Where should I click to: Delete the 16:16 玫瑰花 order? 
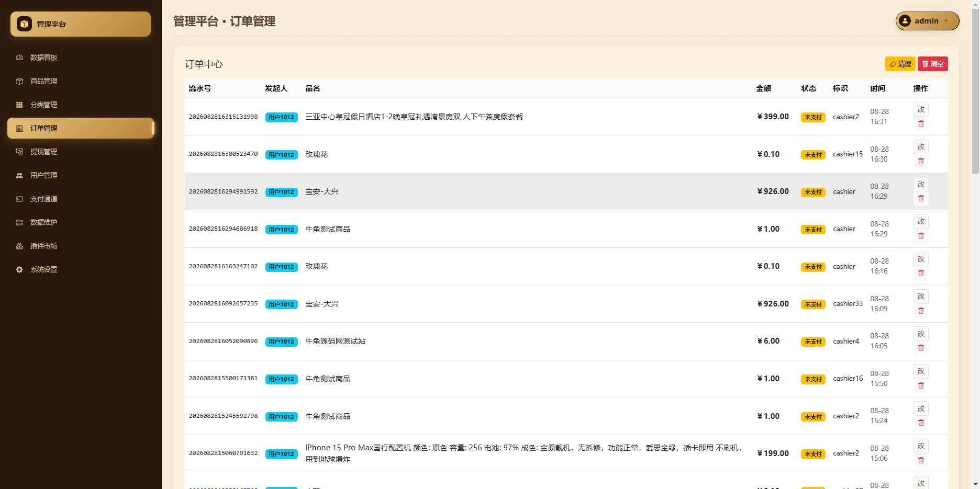[x=921, y=274]
